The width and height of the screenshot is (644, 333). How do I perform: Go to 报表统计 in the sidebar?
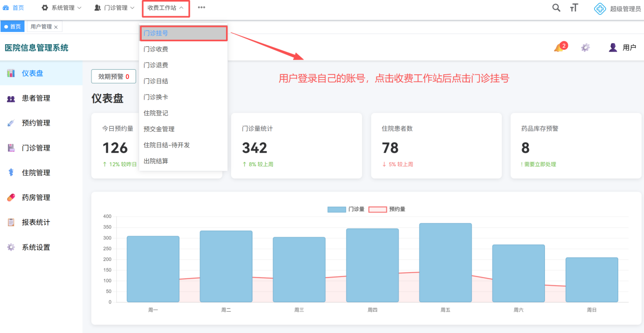tap(36, 222)
